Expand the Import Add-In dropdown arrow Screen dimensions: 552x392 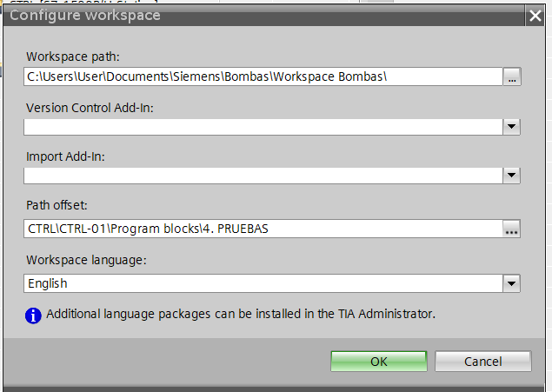(512, 176)
